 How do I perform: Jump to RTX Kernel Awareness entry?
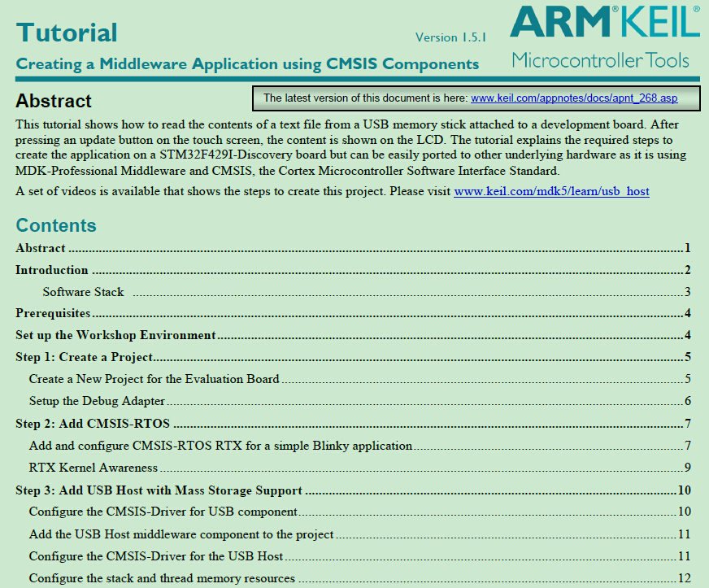pos(360,468)
